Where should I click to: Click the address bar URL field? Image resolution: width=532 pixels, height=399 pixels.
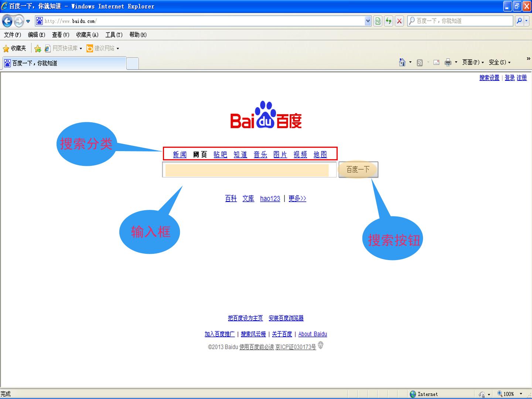pos(204,21)
